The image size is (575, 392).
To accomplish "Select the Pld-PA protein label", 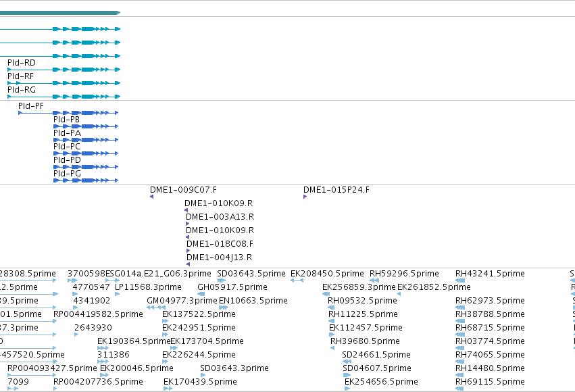I will [x=67, y=133].
